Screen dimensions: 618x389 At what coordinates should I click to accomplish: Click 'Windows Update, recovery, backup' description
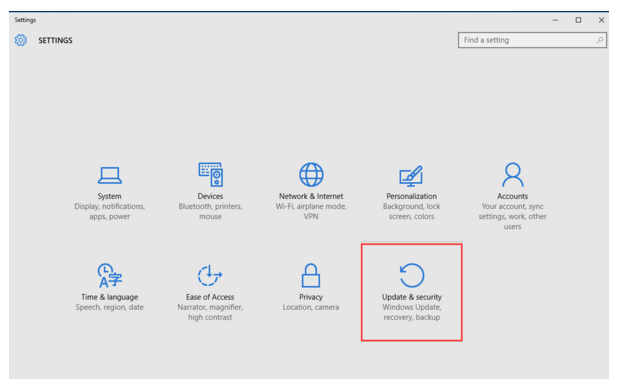(x=411, y=312)
